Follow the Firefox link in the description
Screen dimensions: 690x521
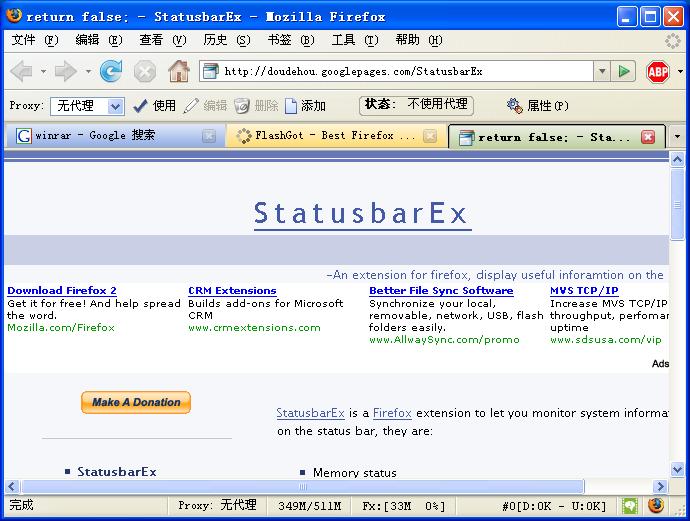392,413
